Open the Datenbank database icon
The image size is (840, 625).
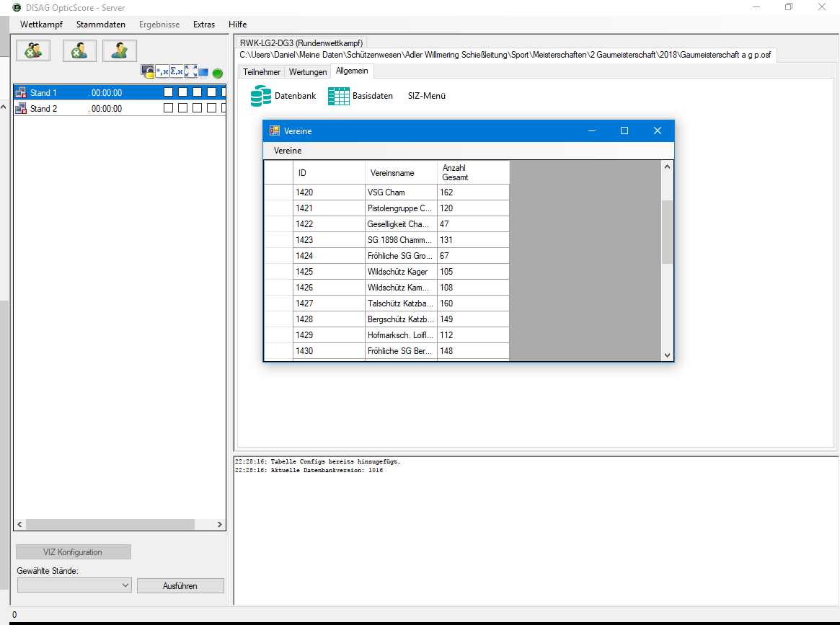point(261,96)
